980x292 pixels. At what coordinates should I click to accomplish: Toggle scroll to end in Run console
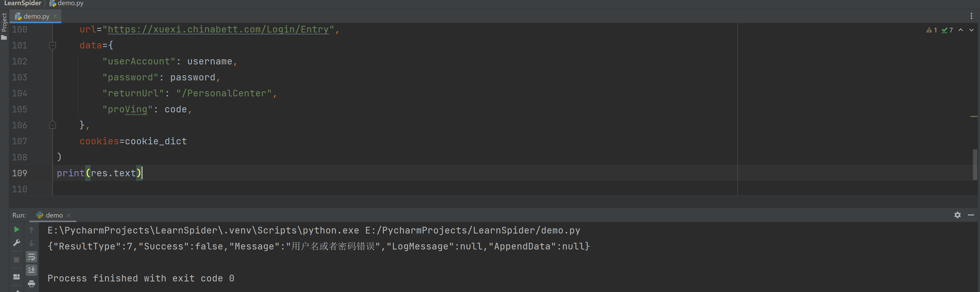pyautogui.click(x=31, y=270)
